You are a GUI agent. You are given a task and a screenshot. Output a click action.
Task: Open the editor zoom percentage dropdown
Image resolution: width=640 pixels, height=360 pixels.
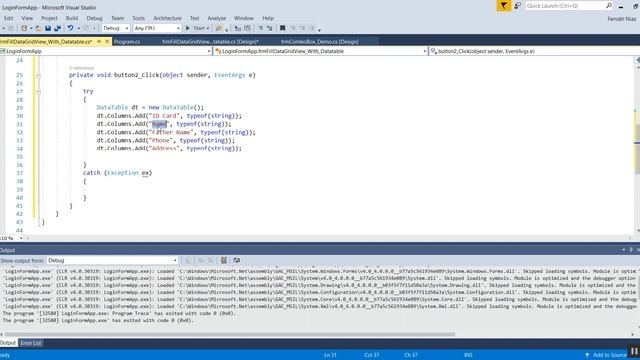pyautogui.click(x=21, y=238)
